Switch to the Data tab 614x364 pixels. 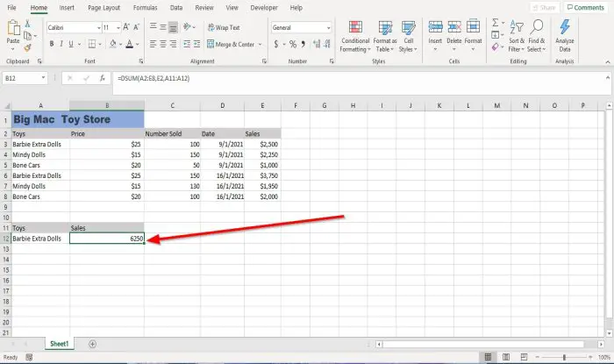176,7
